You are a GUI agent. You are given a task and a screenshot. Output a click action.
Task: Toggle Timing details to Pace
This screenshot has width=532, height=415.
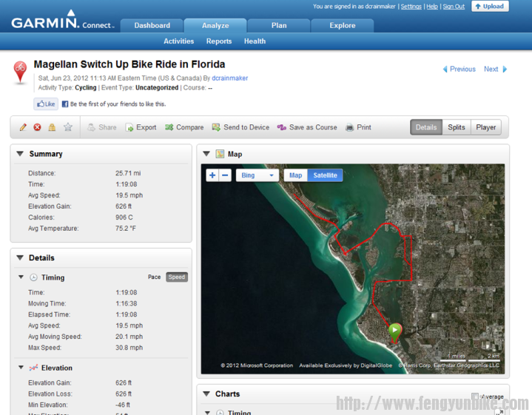click(154, 277)
